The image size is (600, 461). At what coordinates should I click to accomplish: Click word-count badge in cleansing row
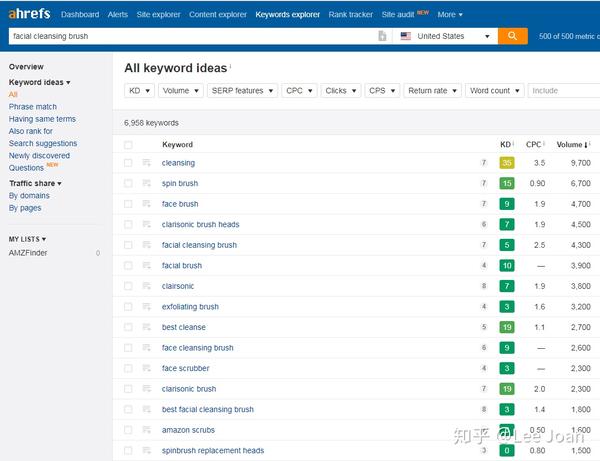484,163
